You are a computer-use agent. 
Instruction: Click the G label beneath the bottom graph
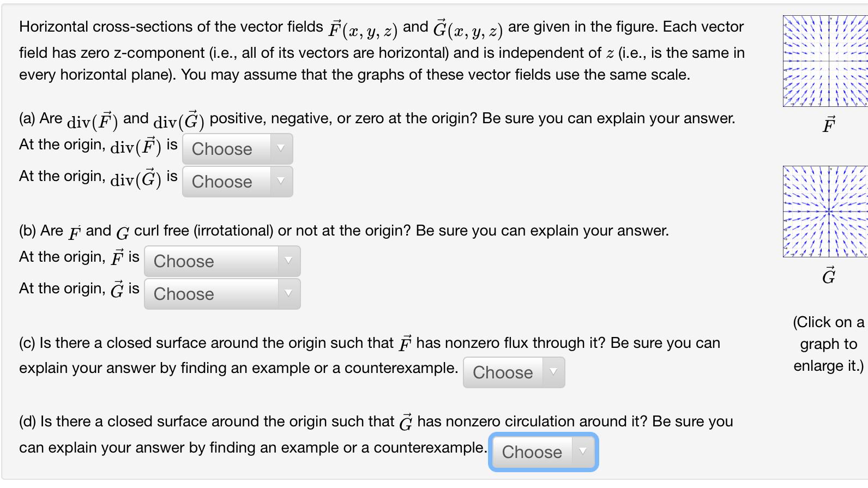pyautogui.click(x=828, y=277)
